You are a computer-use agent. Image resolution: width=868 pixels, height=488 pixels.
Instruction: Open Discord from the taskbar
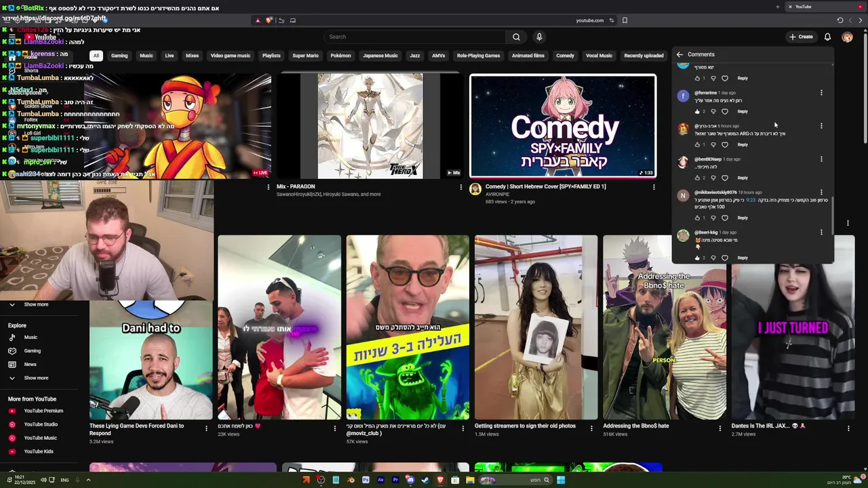pos(410,480)
